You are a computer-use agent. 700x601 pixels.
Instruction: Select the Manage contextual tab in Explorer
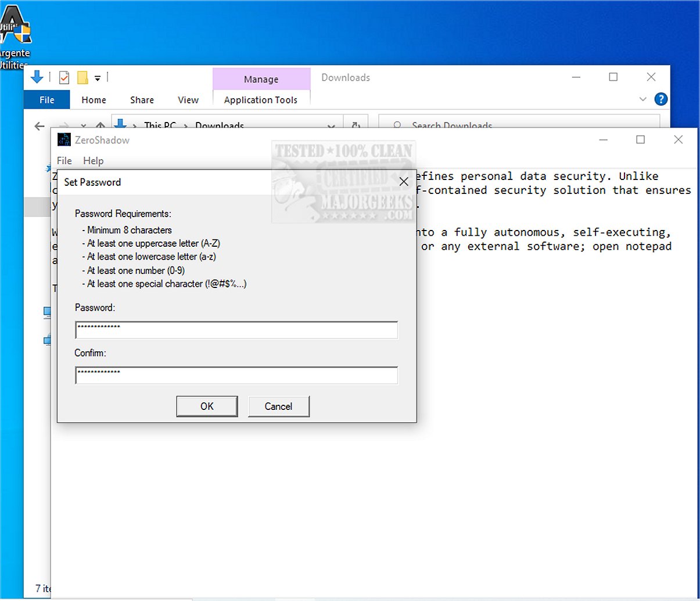[261, 79]
